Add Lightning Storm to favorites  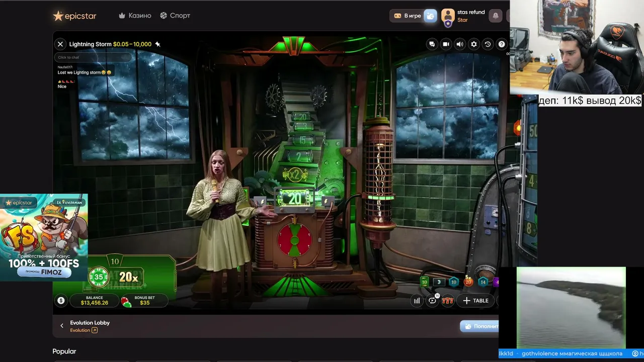[157, 44]
